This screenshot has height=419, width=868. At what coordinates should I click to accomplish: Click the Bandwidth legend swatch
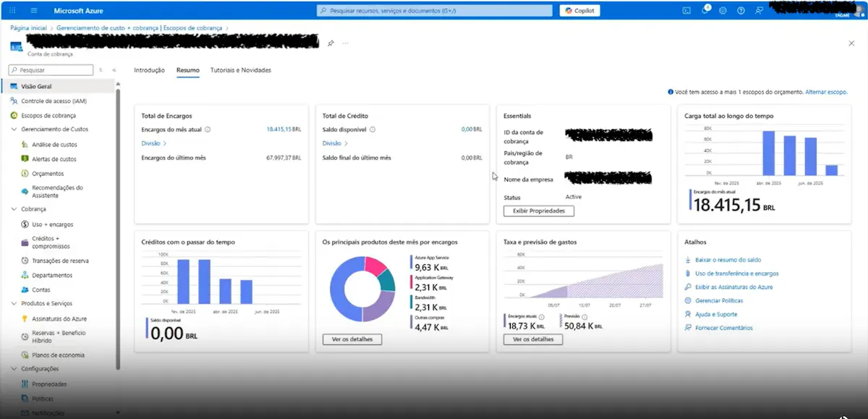(412, 302)
